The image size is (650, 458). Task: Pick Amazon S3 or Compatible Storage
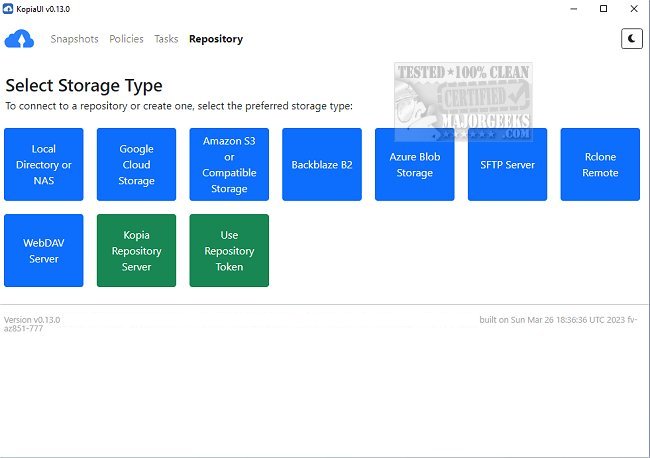coord(229,164)
